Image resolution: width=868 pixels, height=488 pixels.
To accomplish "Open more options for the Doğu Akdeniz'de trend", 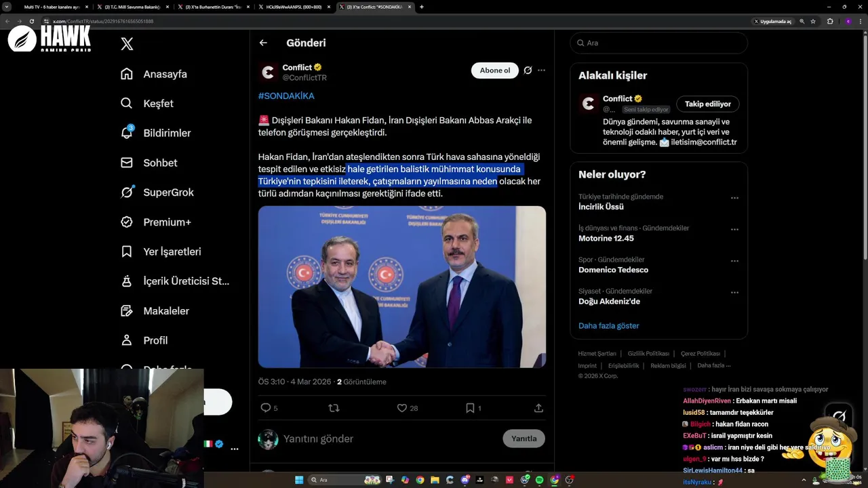I will (x=734, y=292).
